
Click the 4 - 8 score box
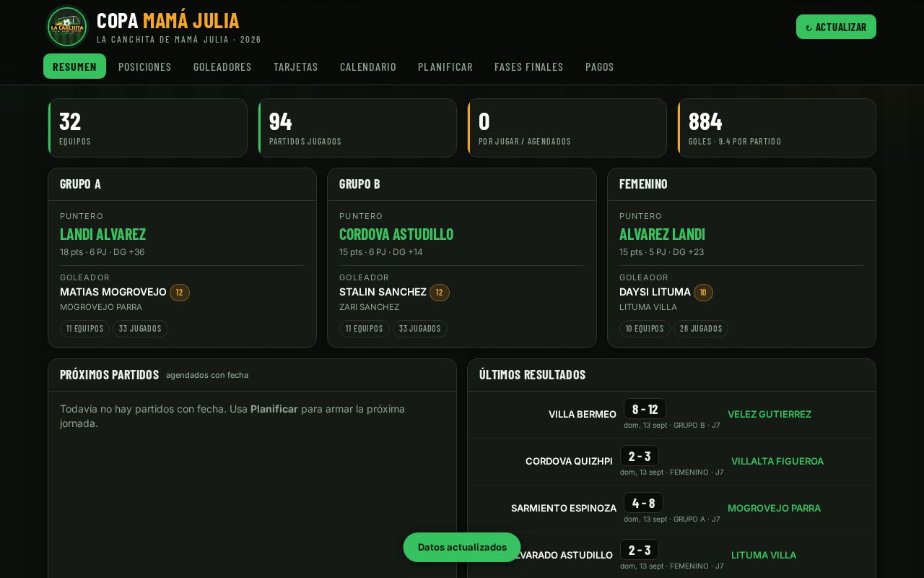tap(643, 503)
